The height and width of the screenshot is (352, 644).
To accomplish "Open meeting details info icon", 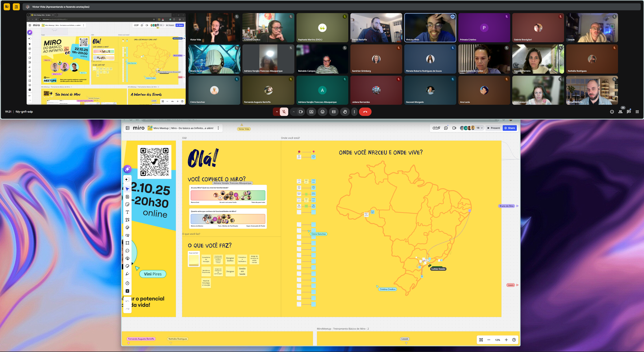I will click(x=612, y=112).
